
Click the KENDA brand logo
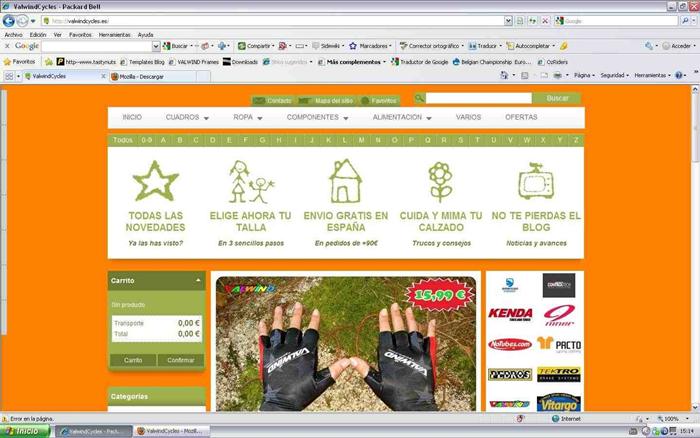[x=510, y=314]
